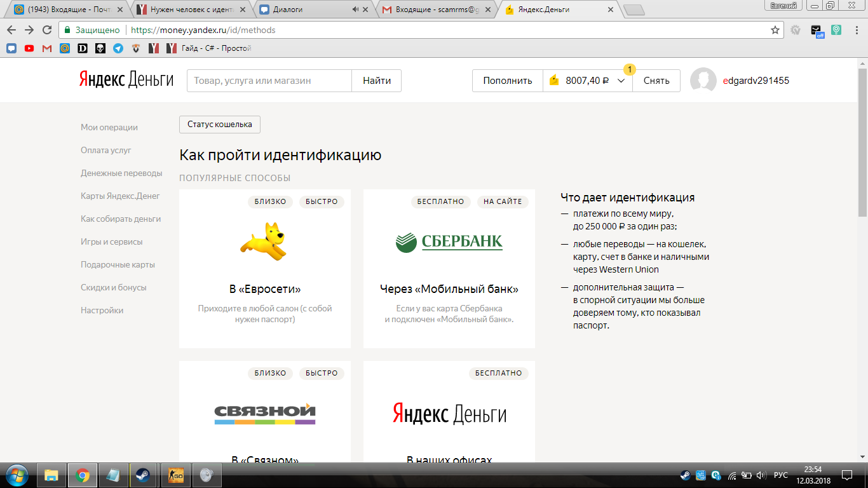Click the View site information padlock icon
868x488 pixels.
pyautogui.click(x=68, y=30)
